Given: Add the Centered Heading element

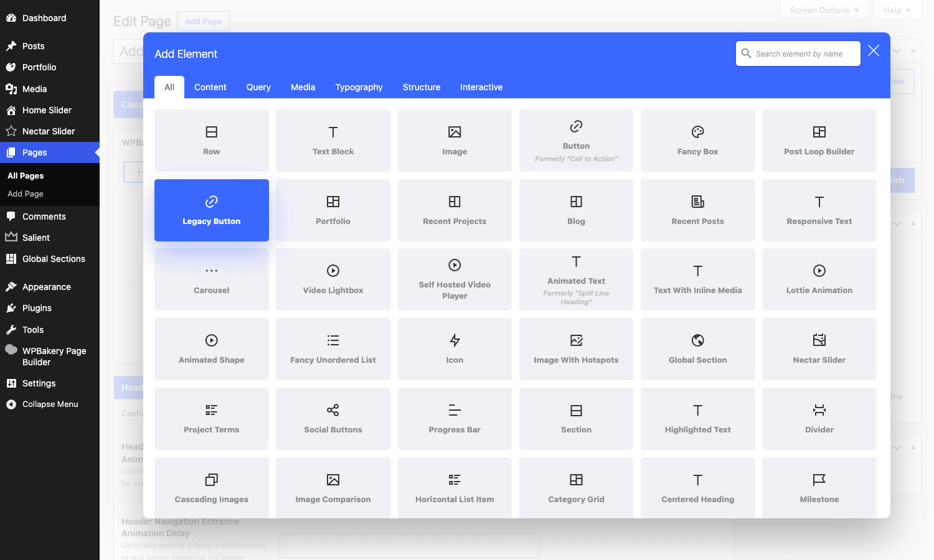Looking at the screenshot, I should point(698,488).
